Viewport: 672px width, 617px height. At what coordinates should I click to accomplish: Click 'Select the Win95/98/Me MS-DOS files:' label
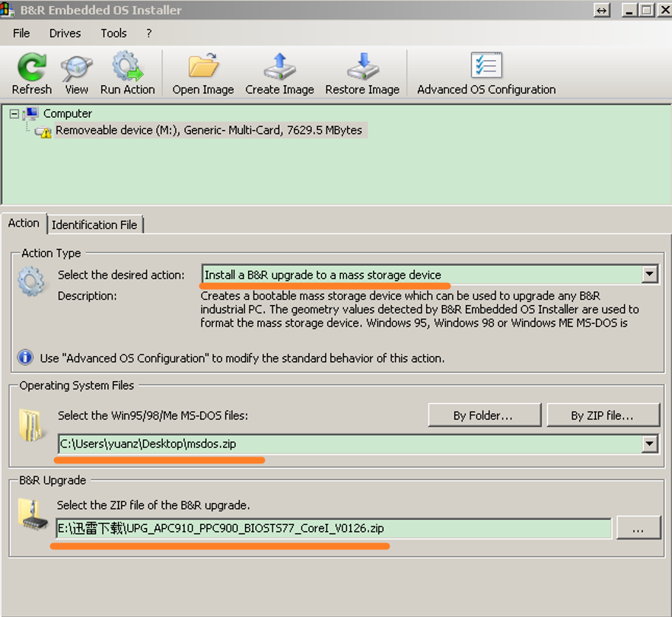pos(153,415)
